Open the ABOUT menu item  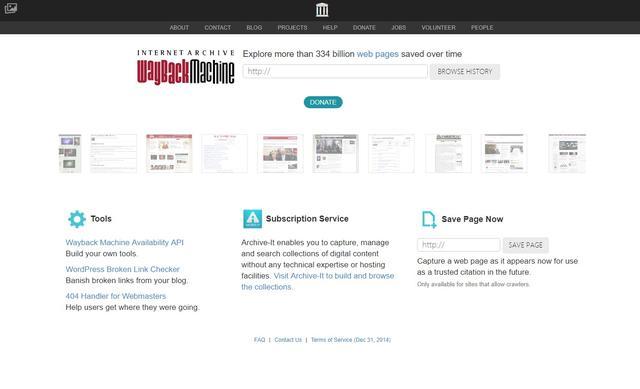click(179, 28)
